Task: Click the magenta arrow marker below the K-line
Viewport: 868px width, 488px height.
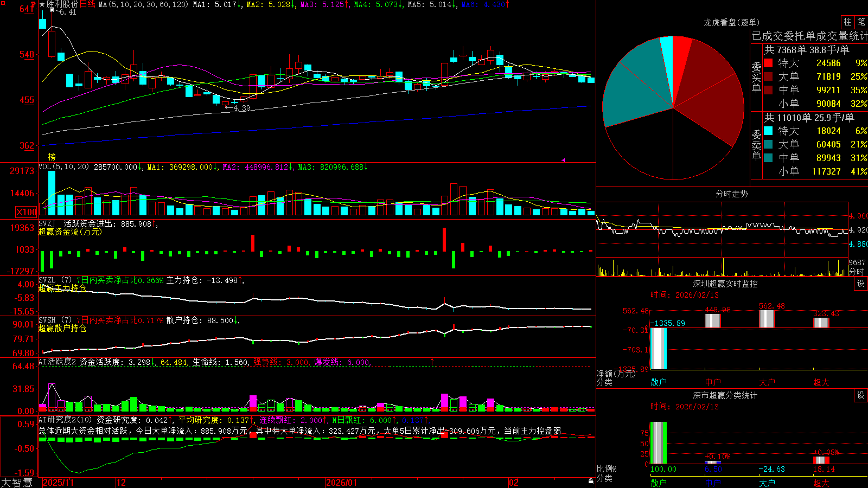Action: point(563,160)
